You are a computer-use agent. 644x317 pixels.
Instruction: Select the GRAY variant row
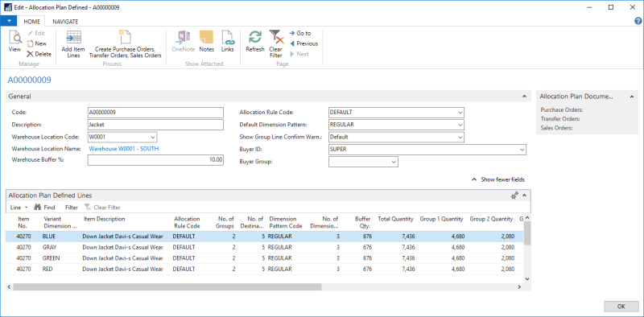pos(264,247)
